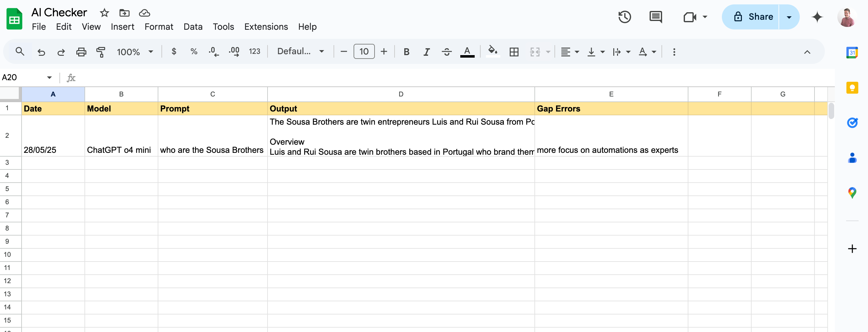The height and width of the screenshot is (332, 868).
Task: Open Google Keep side panel
Action: click(x=852, y=88)
